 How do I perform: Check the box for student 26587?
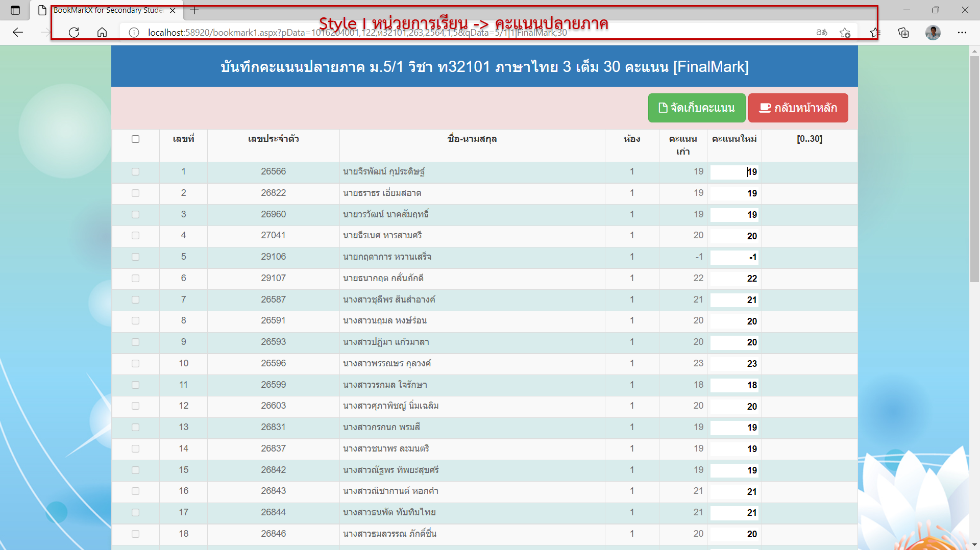coord(135,299)
